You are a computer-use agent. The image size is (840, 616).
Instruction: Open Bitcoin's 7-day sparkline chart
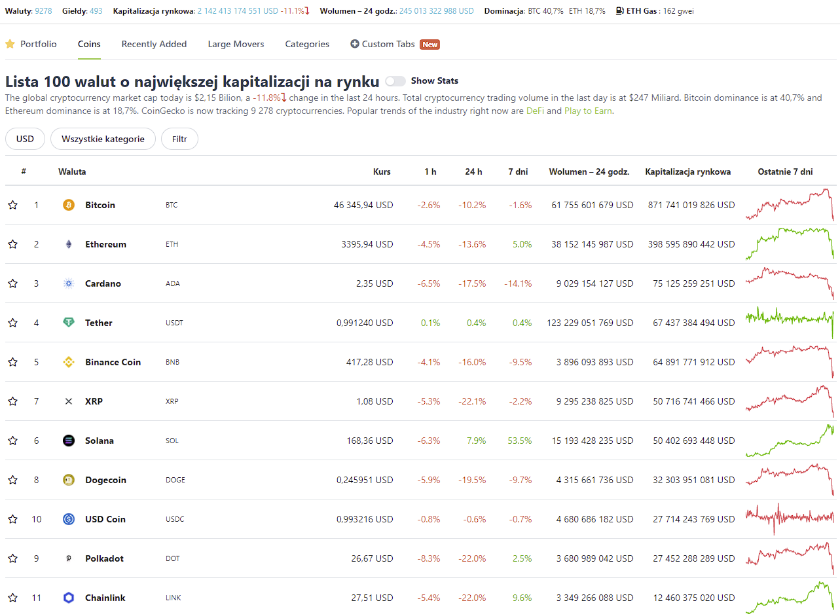point(790,205)
